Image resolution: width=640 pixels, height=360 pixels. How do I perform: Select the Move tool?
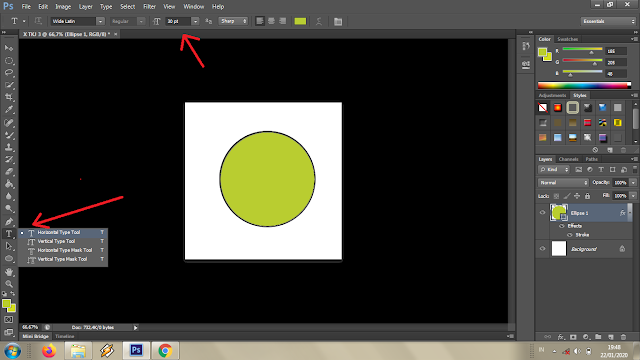(9, 48)
